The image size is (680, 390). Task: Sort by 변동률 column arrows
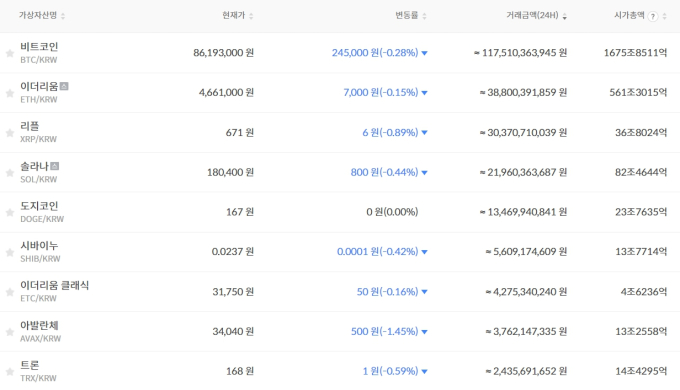pyautogui.click(x=424, y=16)
